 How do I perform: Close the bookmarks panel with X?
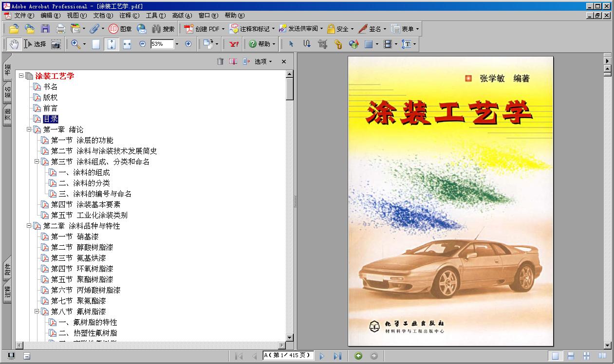(284, 61)
